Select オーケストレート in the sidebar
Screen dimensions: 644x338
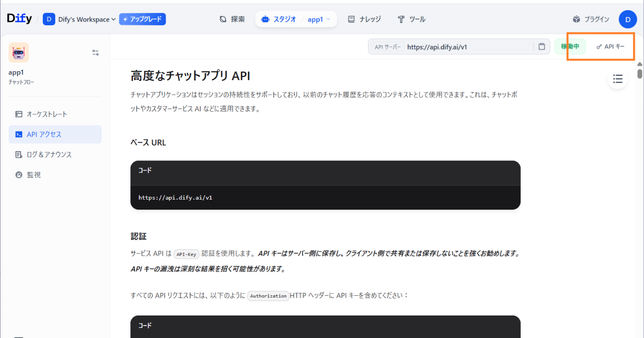click(x=55, y=114)
